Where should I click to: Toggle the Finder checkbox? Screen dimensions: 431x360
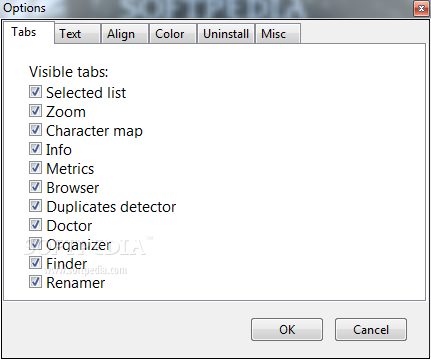[x=35, y=263]
